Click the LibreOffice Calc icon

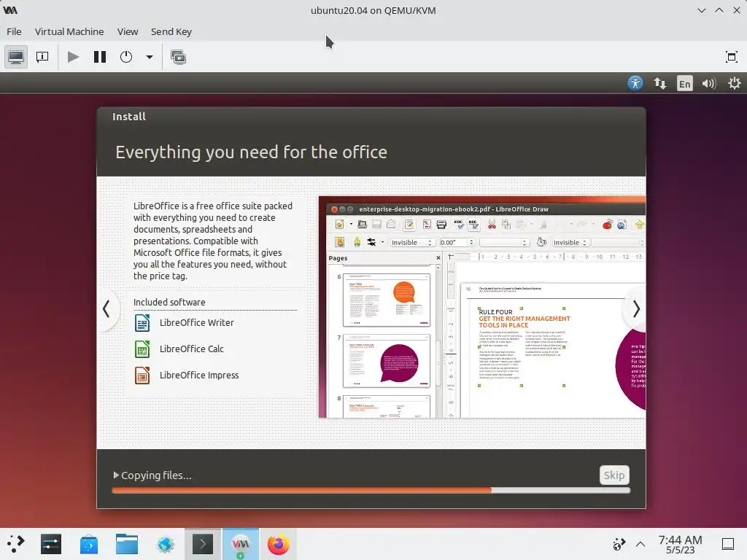tap(142, 349)
